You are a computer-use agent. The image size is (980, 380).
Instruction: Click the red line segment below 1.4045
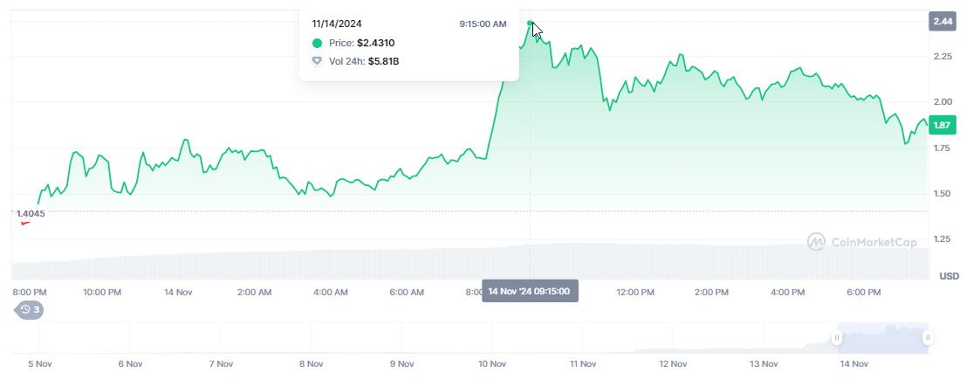[x=25, y=223]
